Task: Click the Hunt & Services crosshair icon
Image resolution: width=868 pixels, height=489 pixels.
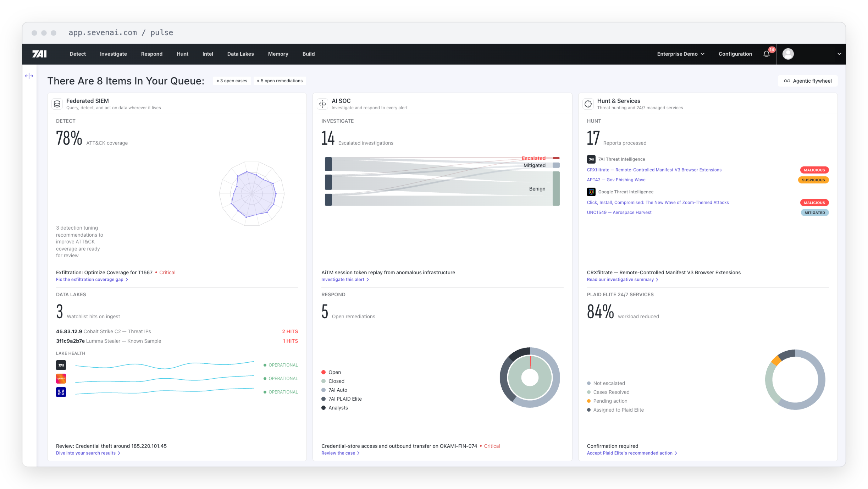Action: coord(588,104)
